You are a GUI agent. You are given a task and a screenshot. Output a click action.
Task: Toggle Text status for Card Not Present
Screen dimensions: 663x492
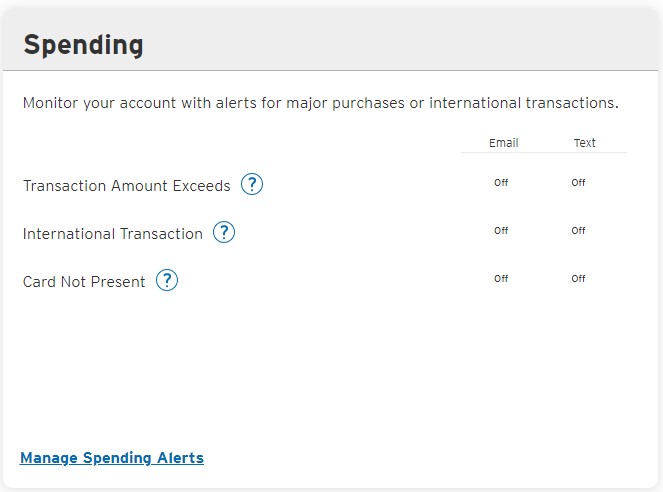coord(578,279)
